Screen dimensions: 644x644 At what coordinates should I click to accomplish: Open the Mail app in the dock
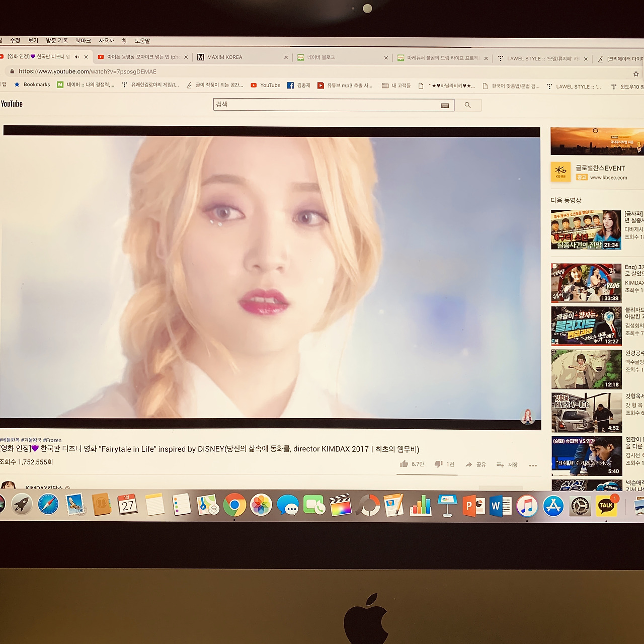75,504
